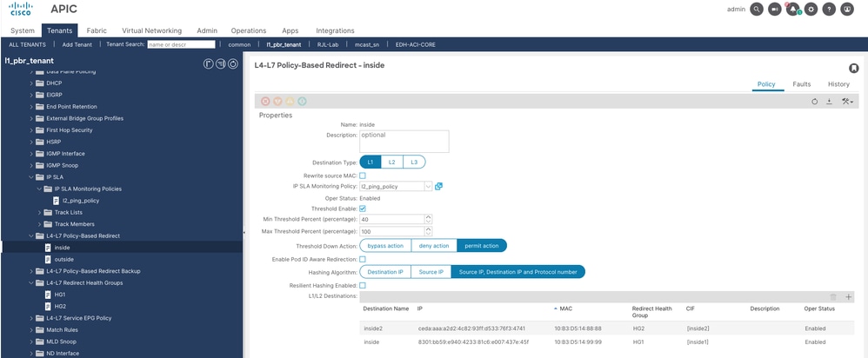Open the help question mark icon
This screenshot has width=868, height=358.
pos(829,10)
